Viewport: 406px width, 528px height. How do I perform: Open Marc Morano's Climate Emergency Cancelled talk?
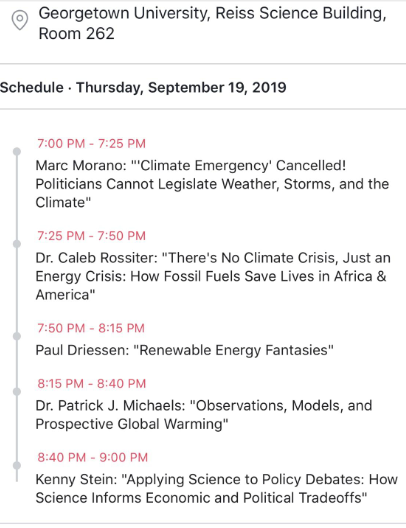click(212, 184)
